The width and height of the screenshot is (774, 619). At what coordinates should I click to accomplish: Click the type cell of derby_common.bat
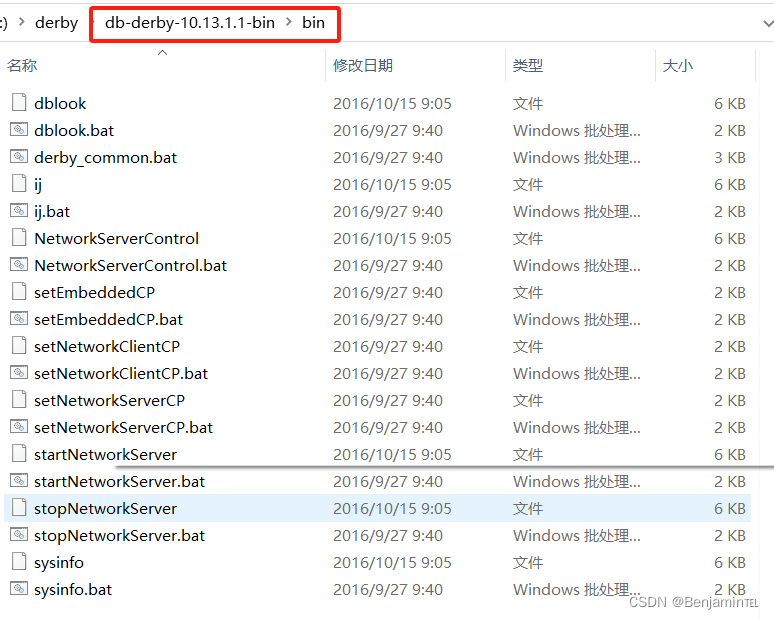(577, 158)
